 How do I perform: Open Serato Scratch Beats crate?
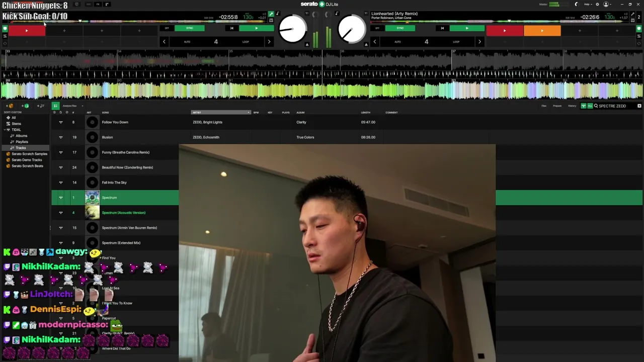pyautogui.click(x=27, y=166)
